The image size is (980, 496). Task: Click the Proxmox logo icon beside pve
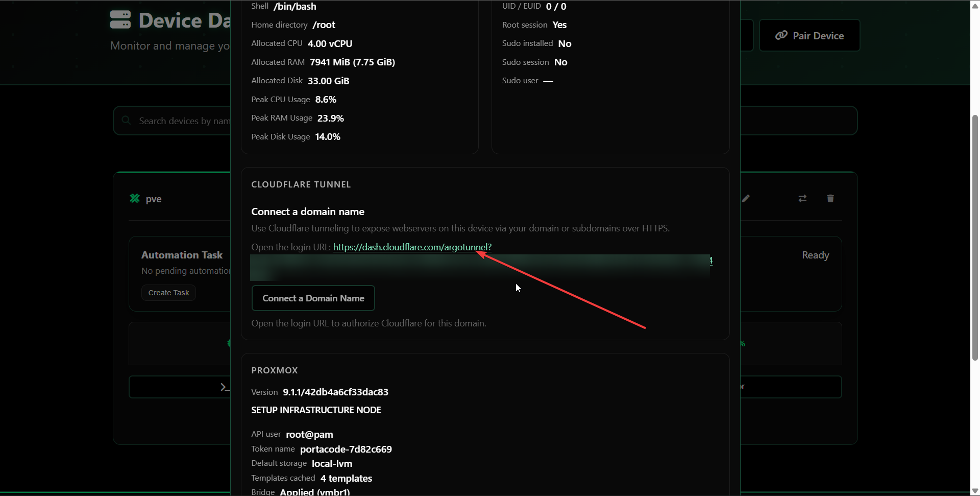tap(134, 199)
